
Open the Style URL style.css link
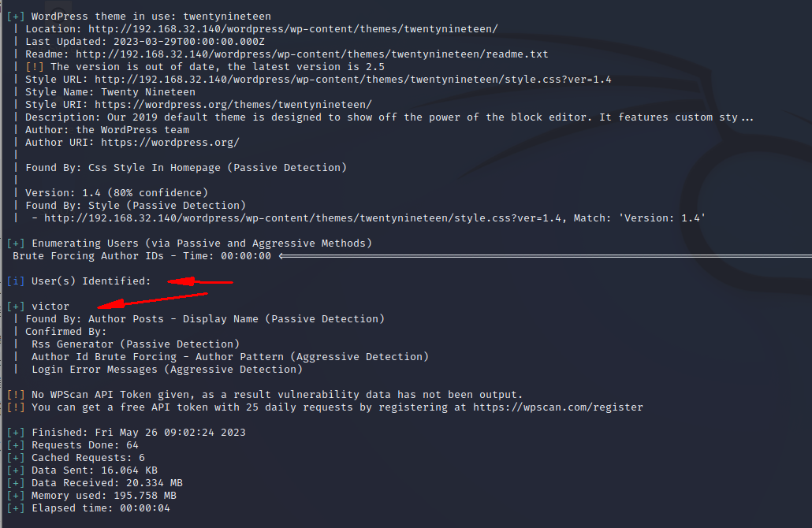pyautogui.click(x=352, y=80)
